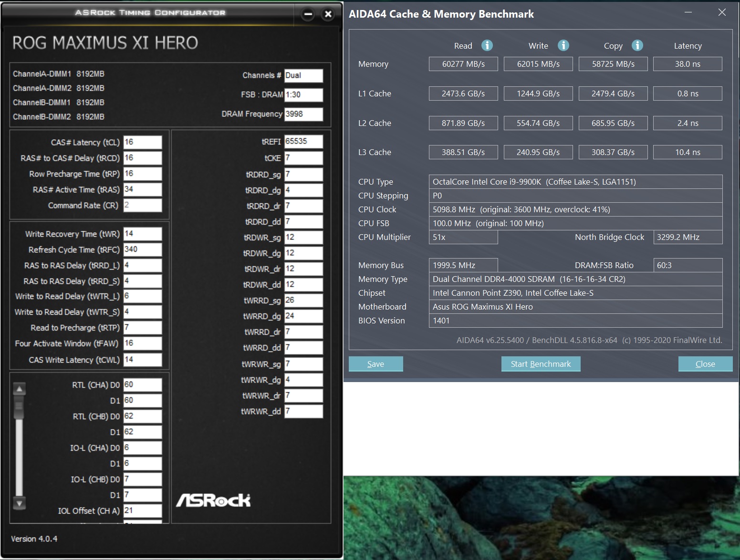Click the tRDWR_sg field

(303, 238)
